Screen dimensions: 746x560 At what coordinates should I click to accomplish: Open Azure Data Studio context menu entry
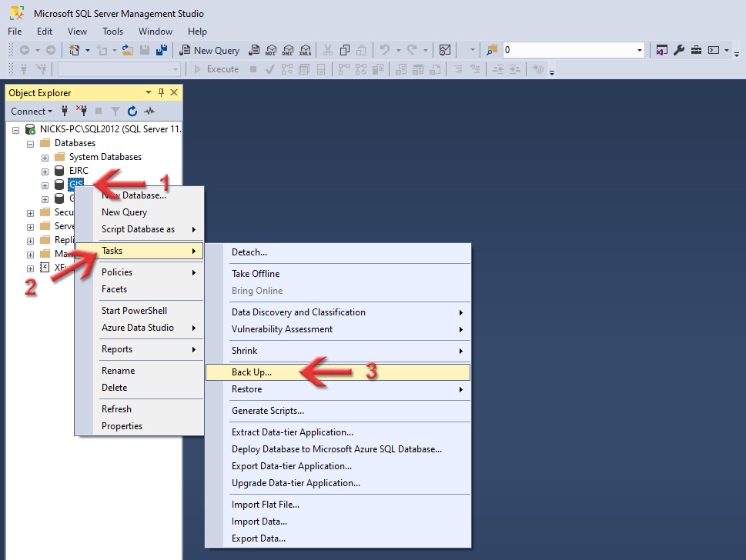click(139, 328)
